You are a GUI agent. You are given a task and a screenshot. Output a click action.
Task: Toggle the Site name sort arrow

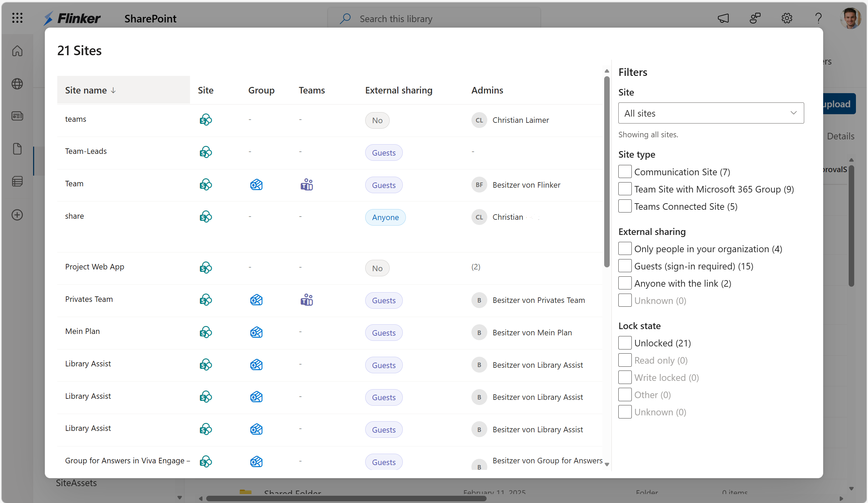(113, 90)
